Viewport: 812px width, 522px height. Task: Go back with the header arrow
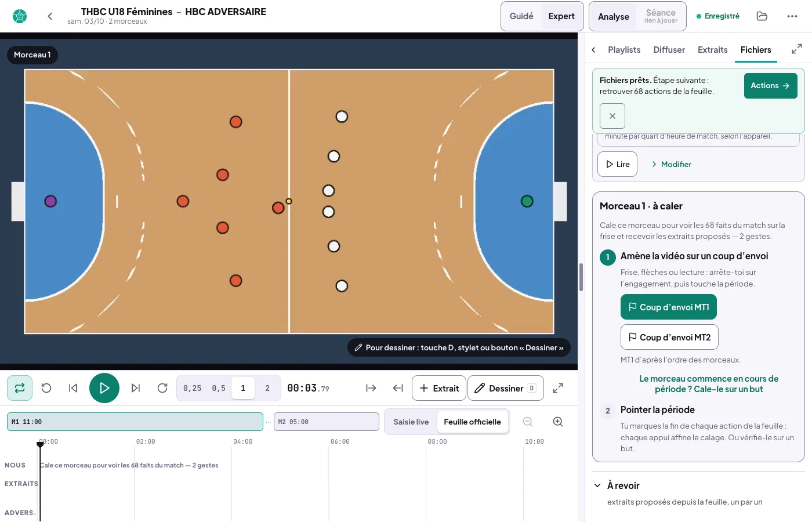[x=50, y=16]
